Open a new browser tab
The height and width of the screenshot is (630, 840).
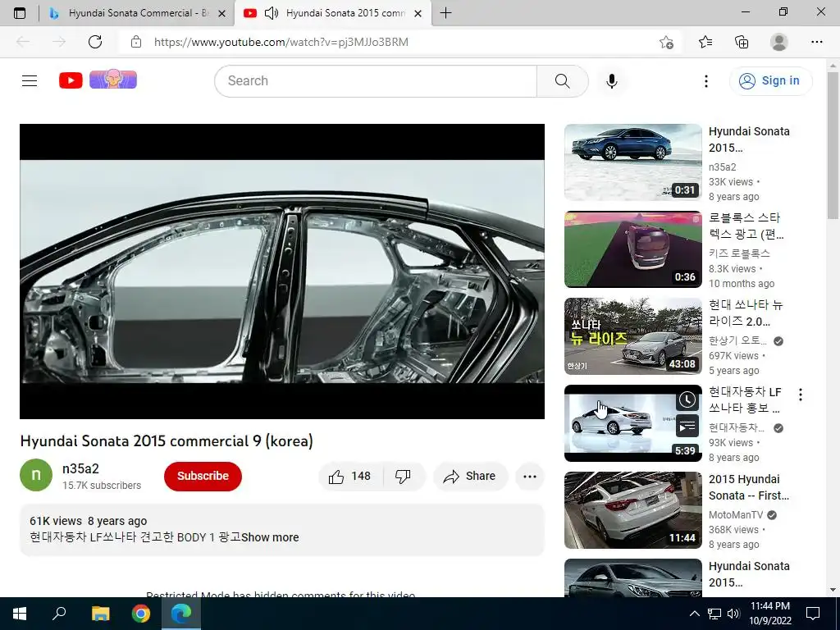coord(445,13)
